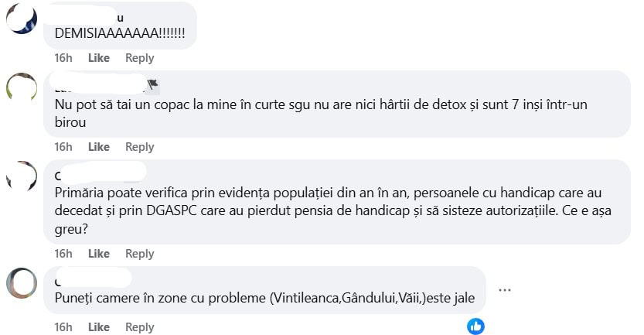The width and height of the screenshot is (644, 335).
Task: Open the author name on the Puneți camere comment
Action: [94, 279]
